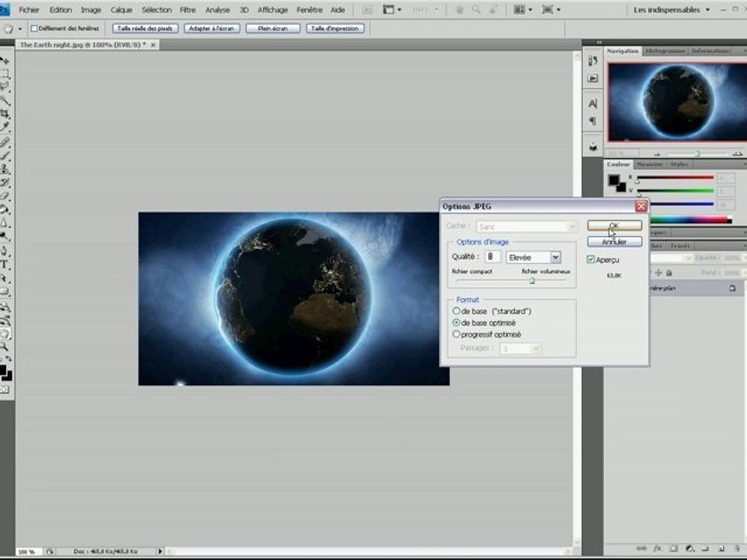
Task: Select the Blur tool
Action: tap(5, 222)
